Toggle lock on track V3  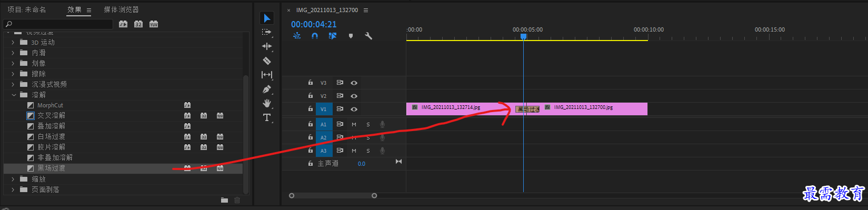(311, 83)
